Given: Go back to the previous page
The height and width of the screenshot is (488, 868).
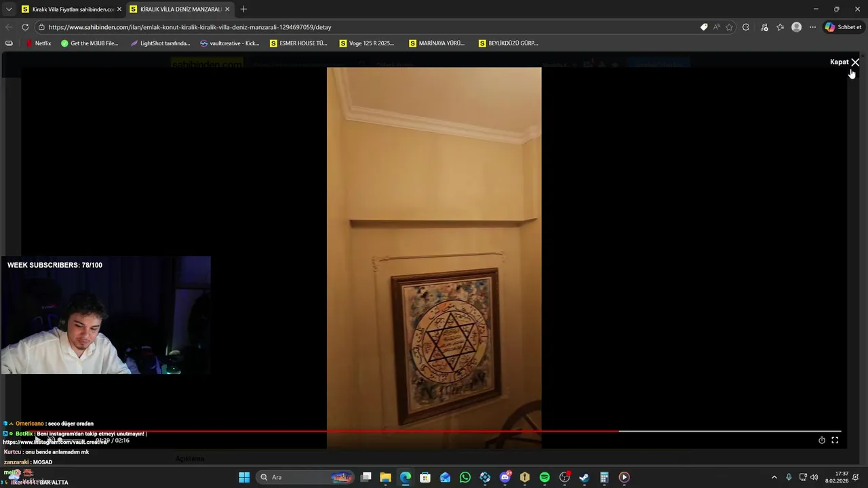Looking at the screenshot, I should pyautogui.click(x=9, y=27).
